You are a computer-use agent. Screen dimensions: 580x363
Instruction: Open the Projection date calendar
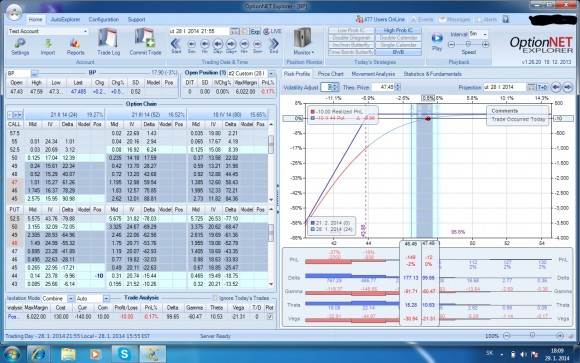point(531,87)
